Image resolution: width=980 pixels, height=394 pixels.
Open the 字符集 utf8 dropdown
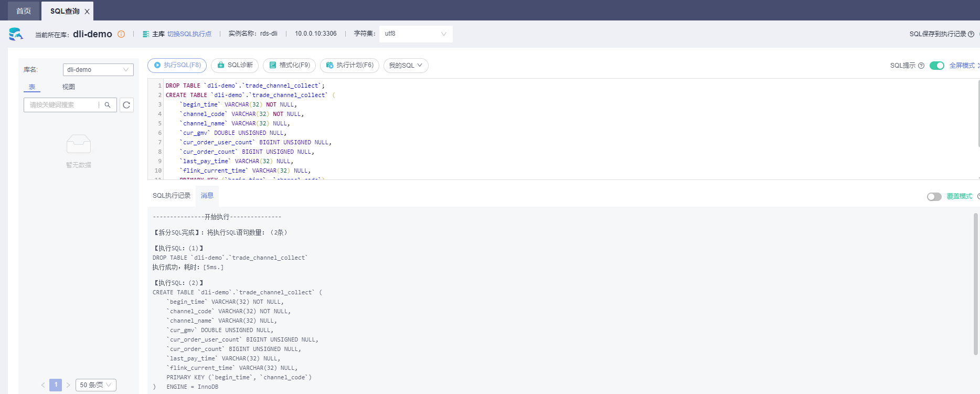pos(416,34)
